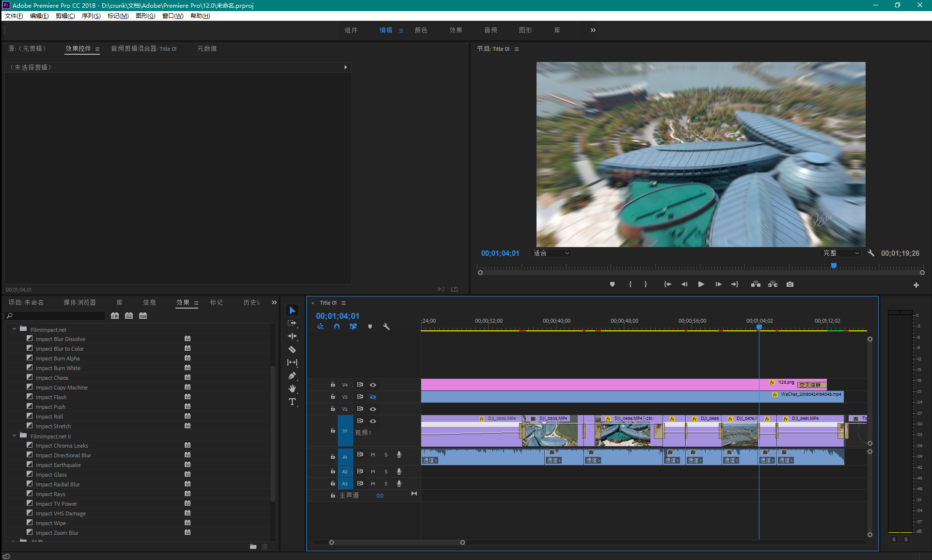
Task: Select the Type tool
Action: click(x=292, y=402)
